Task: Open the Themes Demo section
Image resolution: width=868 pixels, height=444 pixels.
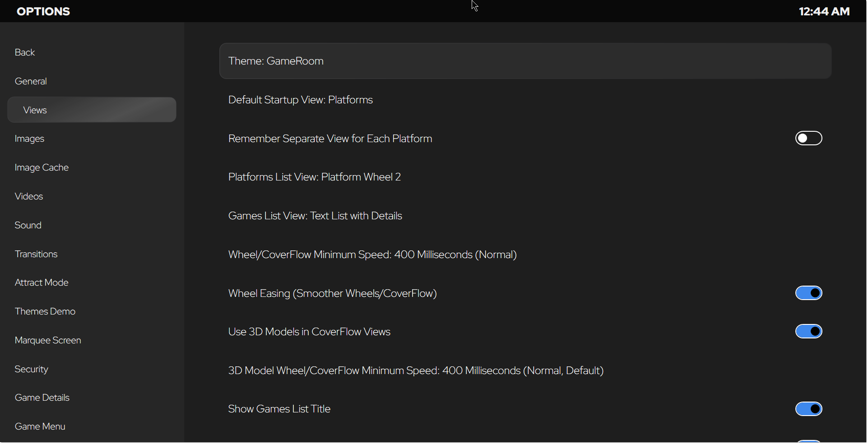Action: click(45, 311)
